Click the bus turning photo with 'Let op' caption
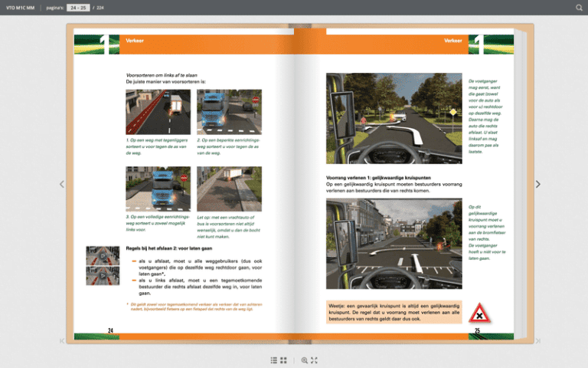The height and width of the screenshot is (368, 588). pyautogui.click(x=229, y=189)
